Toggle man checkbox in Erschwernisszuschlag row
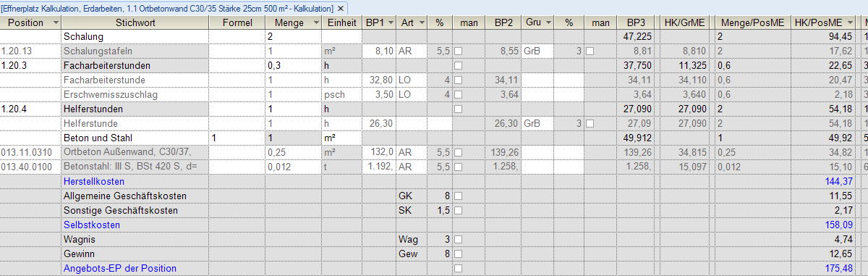The width and height of the screenshot is (868, 276). (x=459, y=95)
